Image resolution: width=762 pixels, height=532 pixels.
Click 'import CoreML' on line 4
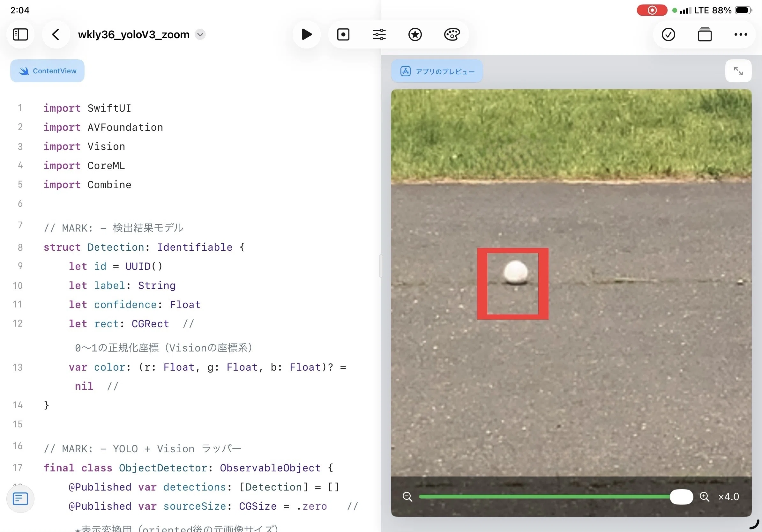(x=84, y=166)
